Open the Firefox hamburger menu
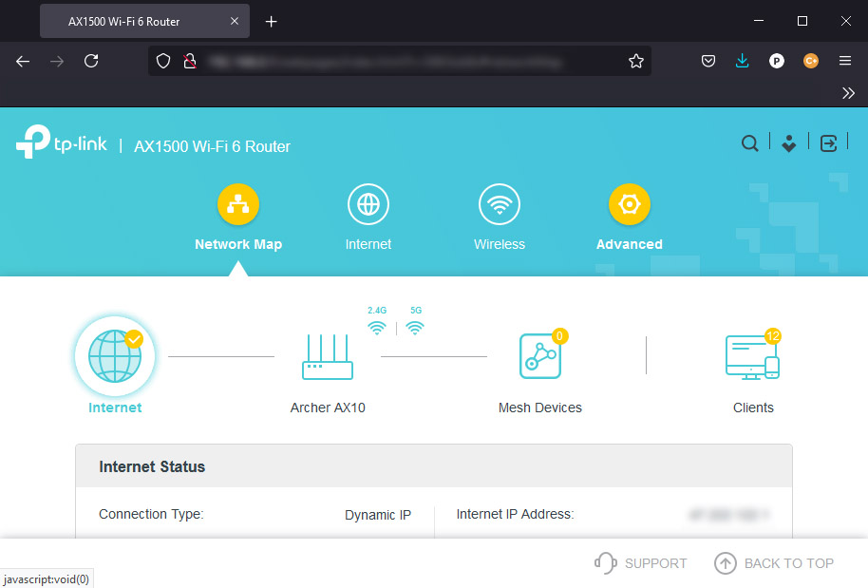Viewport: 868px width, 588px height. pos(845,61)
